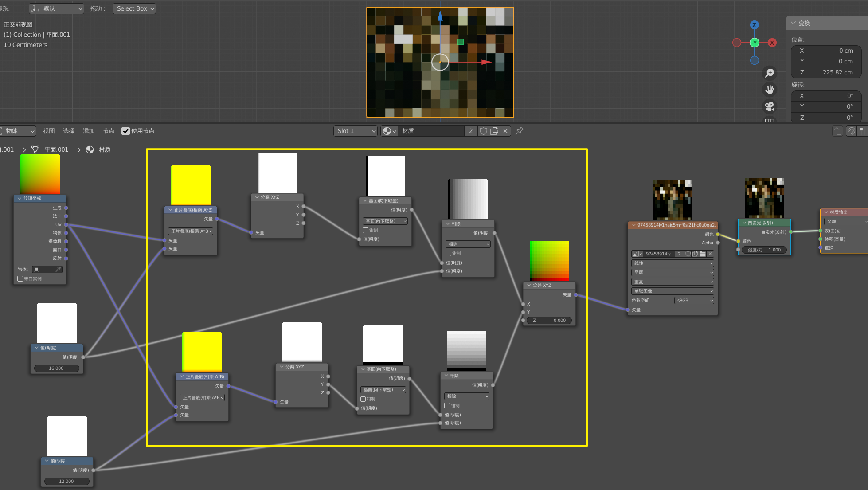Toggle the camera view icon

[x=770, y=106]
